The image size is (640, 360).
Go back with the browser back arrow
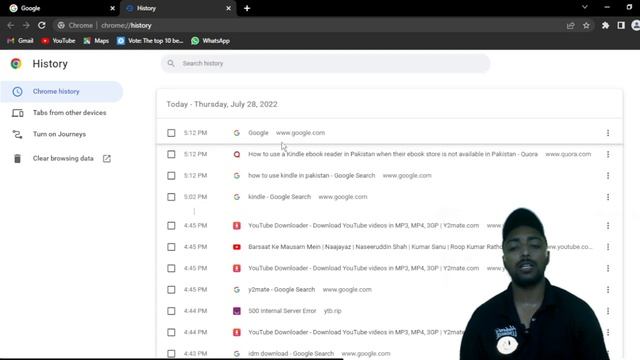pyautogui.click(x=11, y=25)
